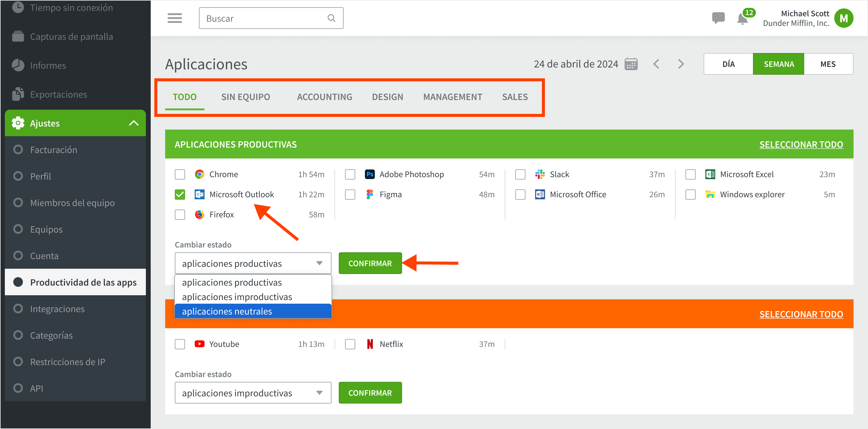
Task: Check the Windows explorer checkbox
Action: 690,194
